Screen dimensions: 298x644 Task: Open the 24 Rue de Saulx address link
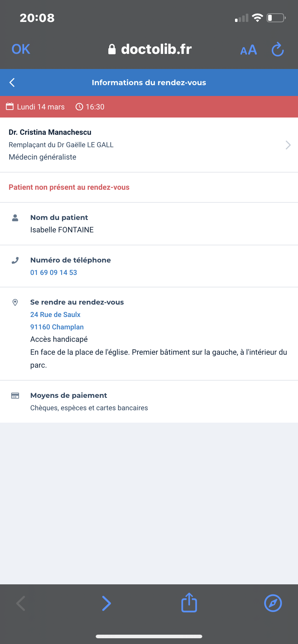coord(55,314)
